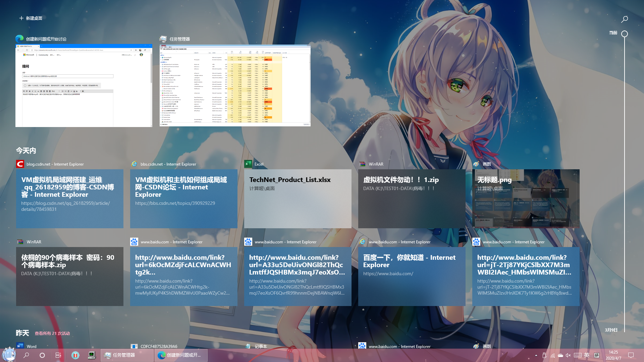Switch input language via 英 indicator
This screenshot has width=644, height=362.
(x=587, y=355)
